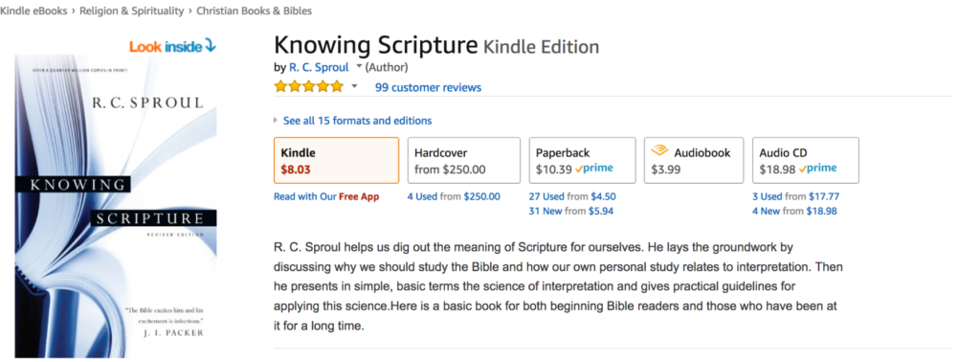980x362 pixels.
Task: Click the five-star rating icons
Action: 309,86
